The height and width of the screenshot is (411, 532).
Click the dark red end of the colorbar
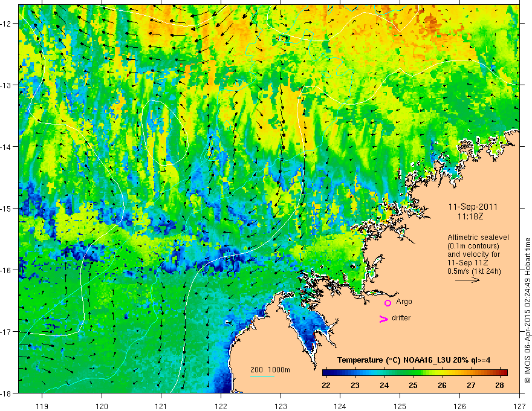click(505, 372)
